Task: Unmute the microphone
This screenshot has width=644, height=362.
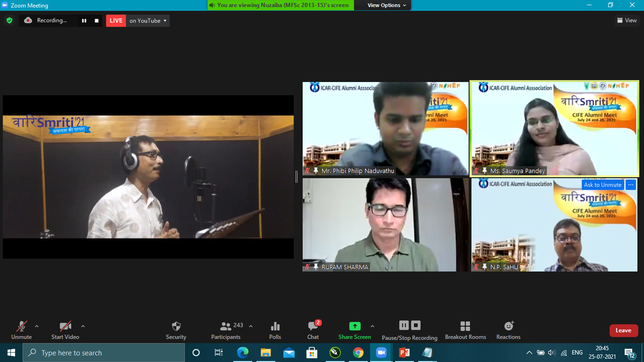Action: 22,330
